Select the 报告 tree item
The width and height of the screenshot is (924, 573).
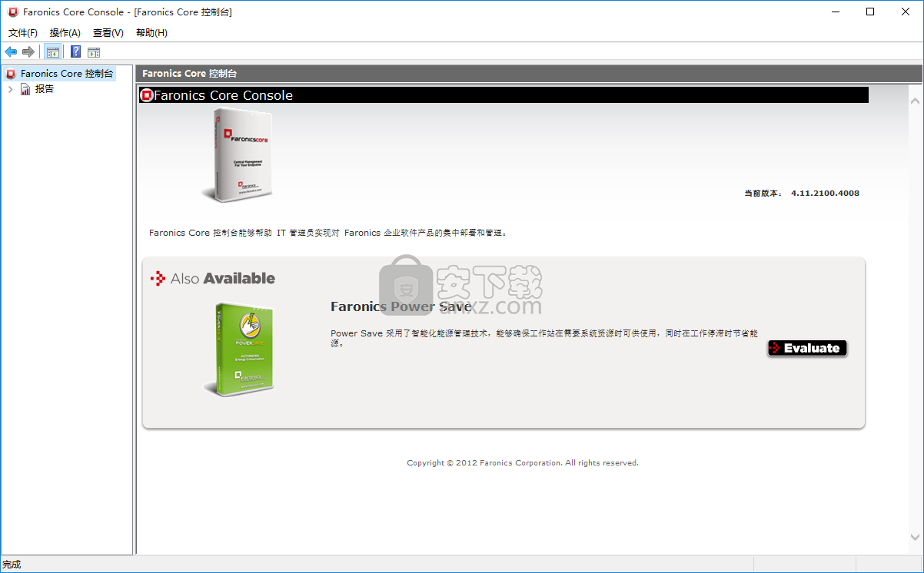point(45,89)
